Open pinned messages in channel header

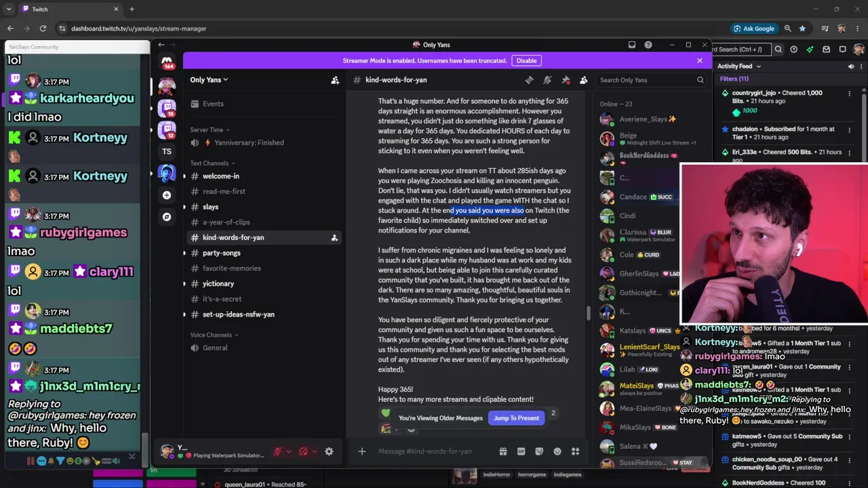point(566,80)
